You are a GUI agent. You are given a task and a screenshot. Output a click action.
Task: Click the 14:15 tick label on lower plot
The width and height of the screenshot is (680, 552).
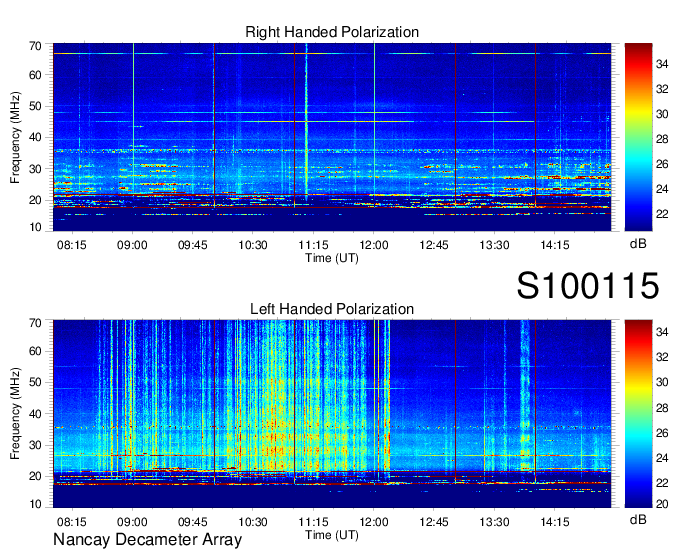[x=555, y=522]
